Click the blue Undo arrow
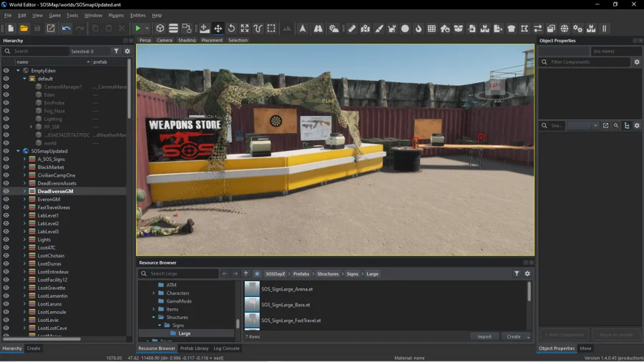Image resolution: width=644 pixels, height=362 pixels. tap(66, 29)
